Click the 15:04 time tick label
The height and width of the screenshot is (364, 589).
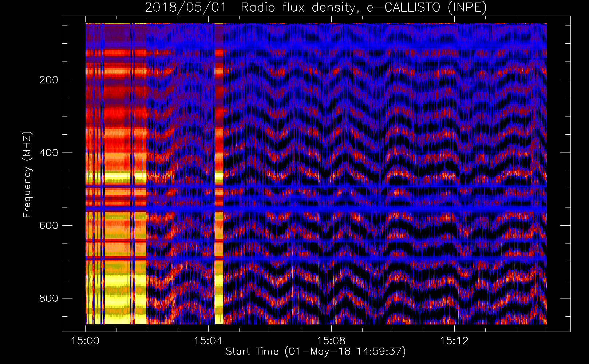208,341
